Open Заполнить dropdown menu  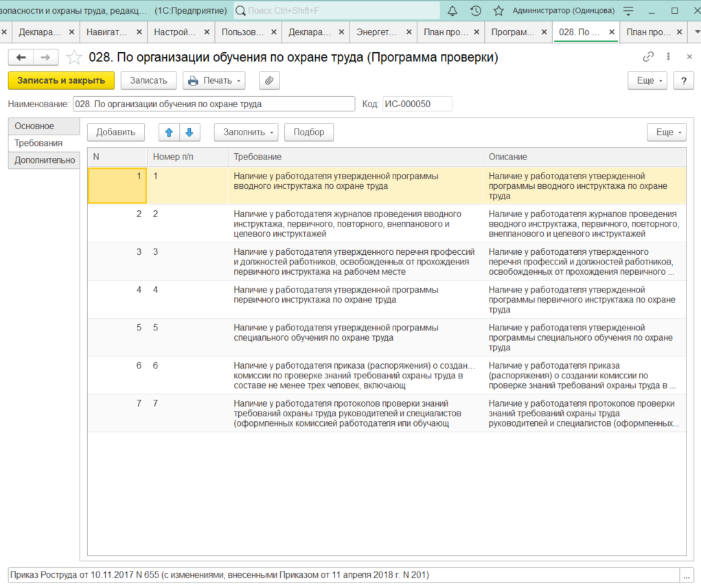point(246,133)
